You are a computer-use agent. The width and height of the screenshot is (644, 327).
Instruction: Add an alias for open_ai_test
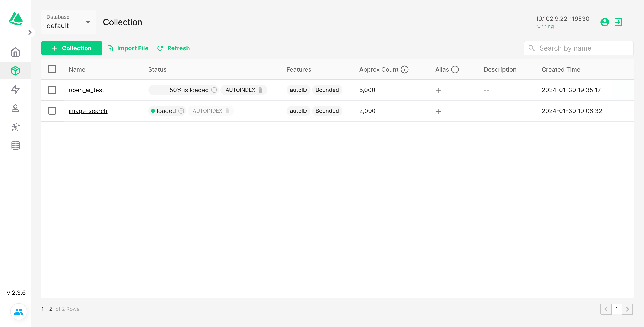[x=439, y=91]
